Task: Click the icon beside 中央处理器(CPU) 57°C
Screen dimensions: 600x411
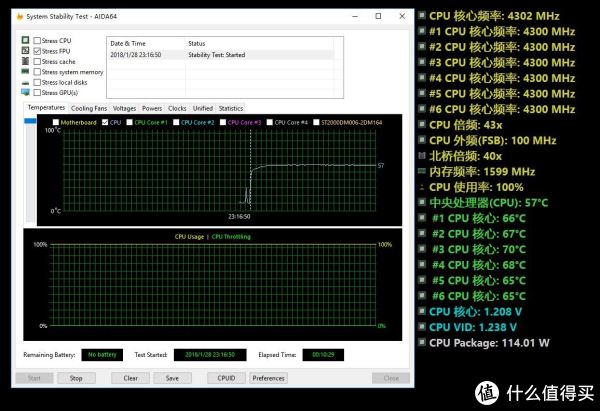Action: coord(422,202)
